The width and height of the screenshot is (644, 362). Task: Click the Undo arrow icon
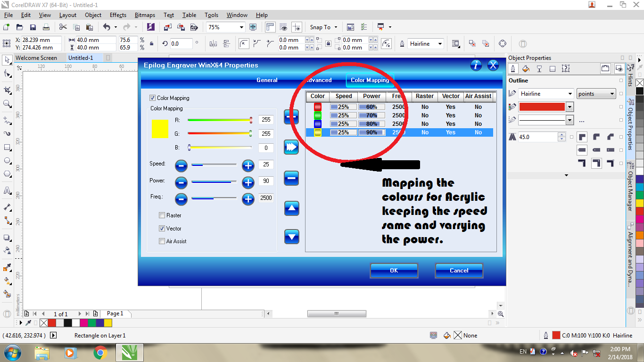[107, 27]
